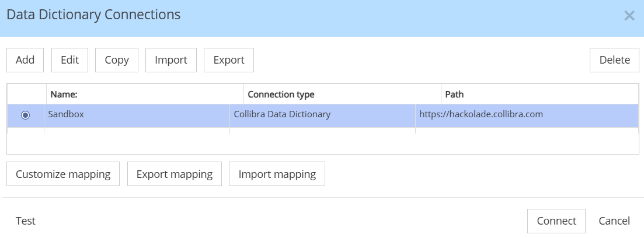This screenshot has height=238, width=644.
Task: Click the Import mapping button
Action: (277, 174)
